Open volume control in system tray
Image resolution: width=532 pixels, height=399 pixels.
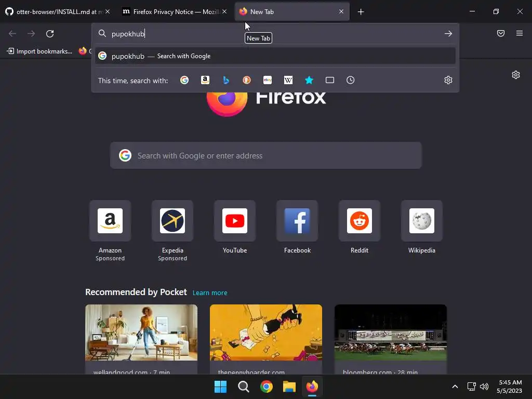[x=484, y=387]
